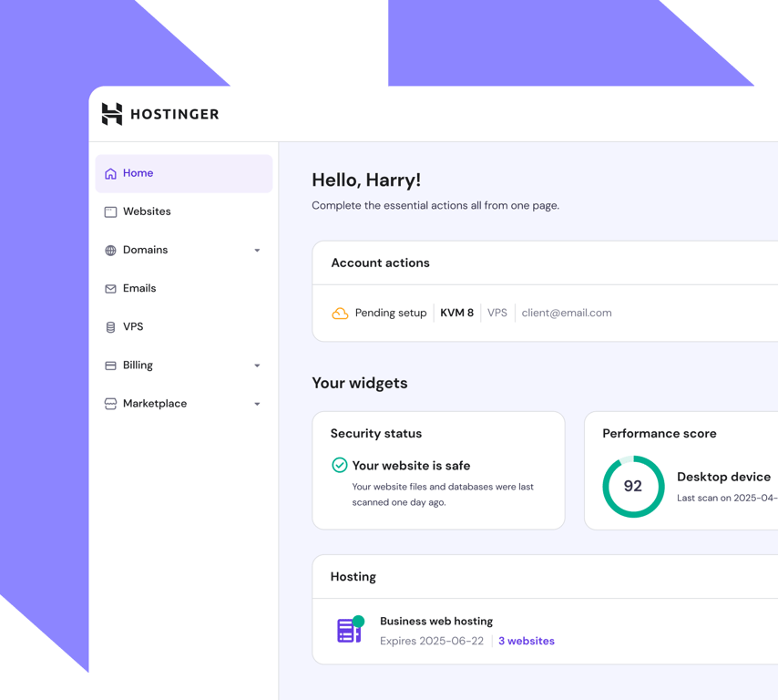This screenshot has width=778, height=700.
Task: Click the client@email.com address
Action: pyautogui.click(x=566, y=312)
